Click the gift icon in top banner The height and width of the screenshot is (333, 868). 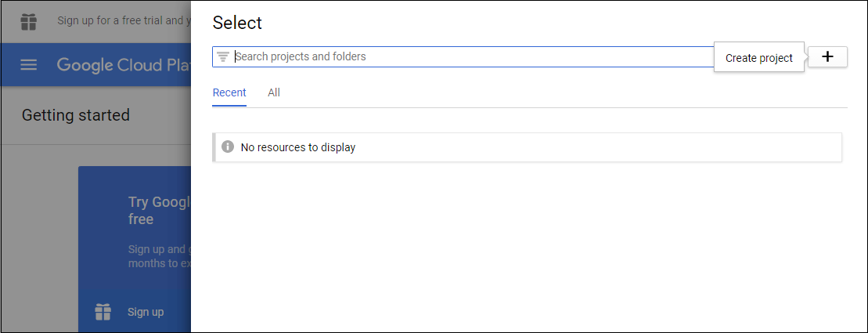[x=28, y=22]
